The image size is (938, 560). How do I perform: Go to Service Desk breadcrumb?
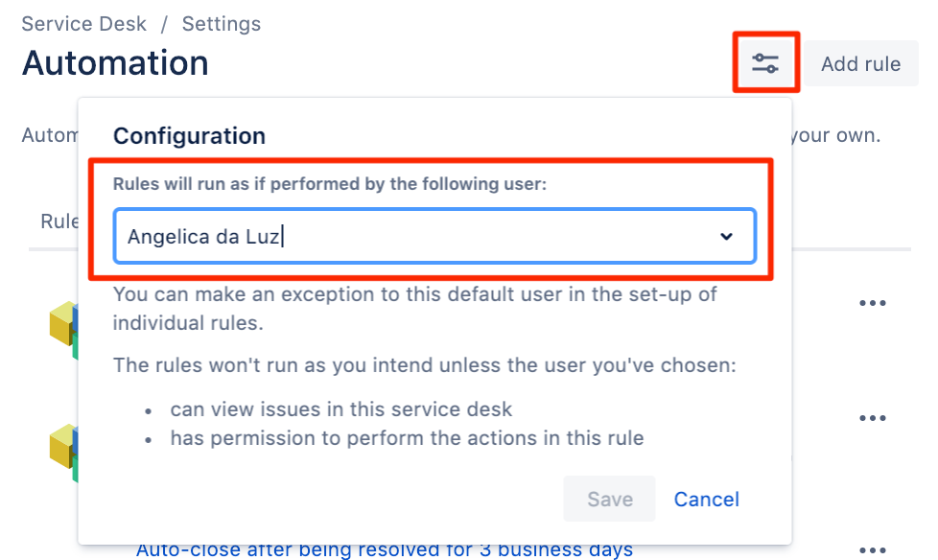click(84, 24)
